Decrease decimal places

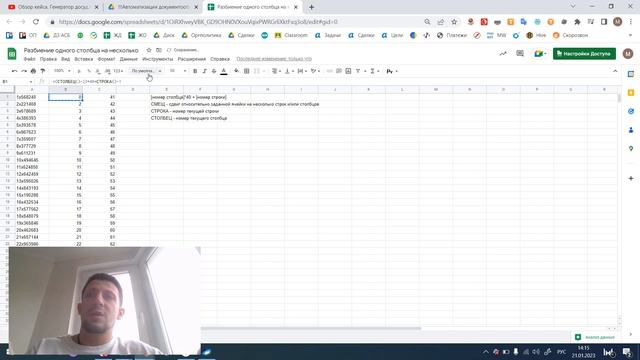pos(98,71)
